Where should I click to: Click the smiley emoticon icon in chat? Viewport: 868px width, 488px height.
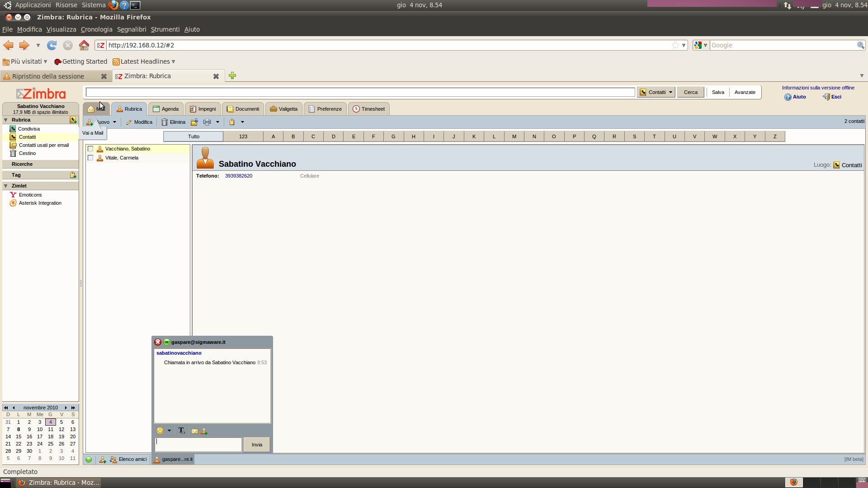click(160, 431)
